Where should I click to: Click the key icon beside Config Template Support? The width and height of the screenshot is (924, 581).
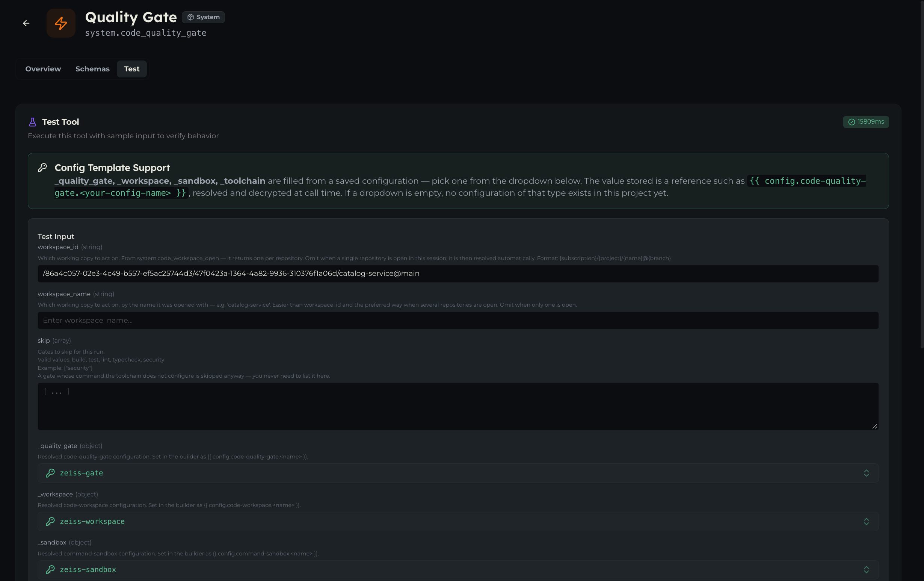click(x=42, y=168)
